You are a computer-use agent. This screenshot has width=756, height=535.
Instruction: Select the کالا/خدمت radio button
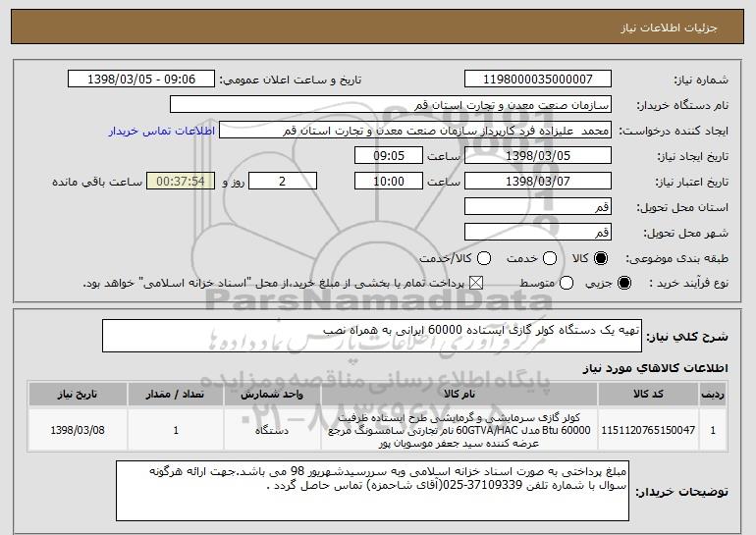point(484,258)
